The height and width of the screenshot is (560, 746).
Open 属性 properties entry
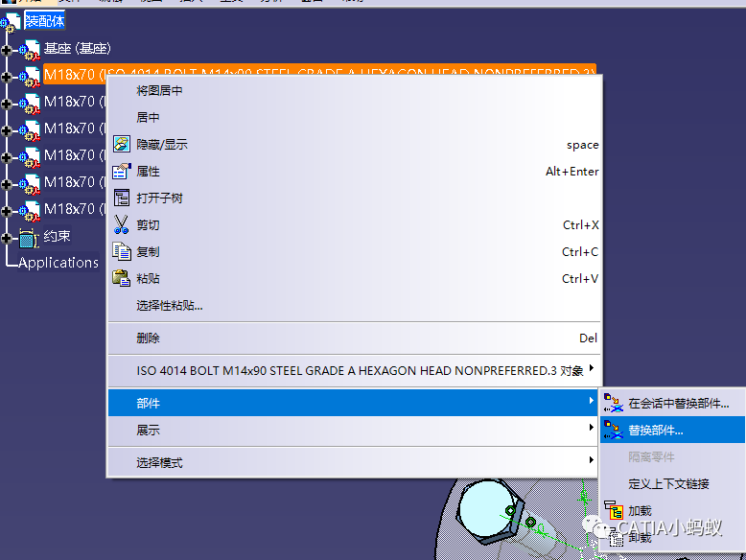click(x=355, y=172)
